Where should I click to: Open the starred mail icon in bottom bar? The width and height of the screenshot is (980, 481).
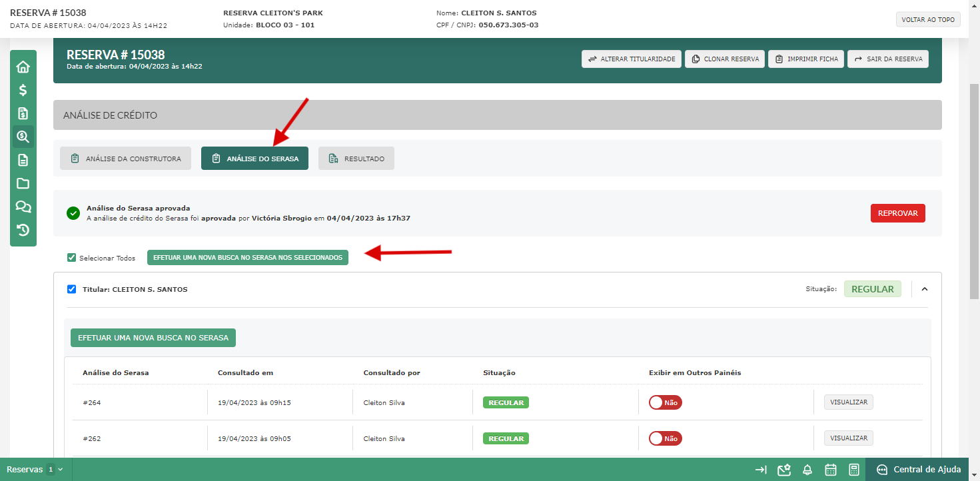point(784,470)
